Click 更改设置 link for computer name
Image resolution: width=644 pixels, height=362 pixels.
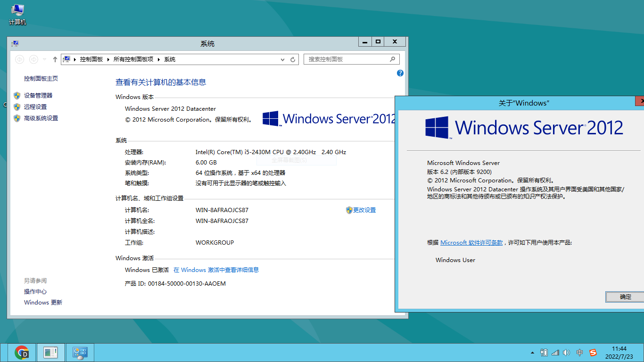(x=364, y=210)
